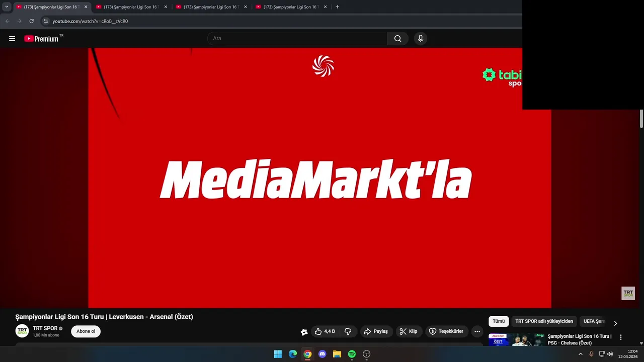Screen dimensions: 644x362
Task: Open more actions menu beside Teşekkürler
Action: click(x=477, y=331)
